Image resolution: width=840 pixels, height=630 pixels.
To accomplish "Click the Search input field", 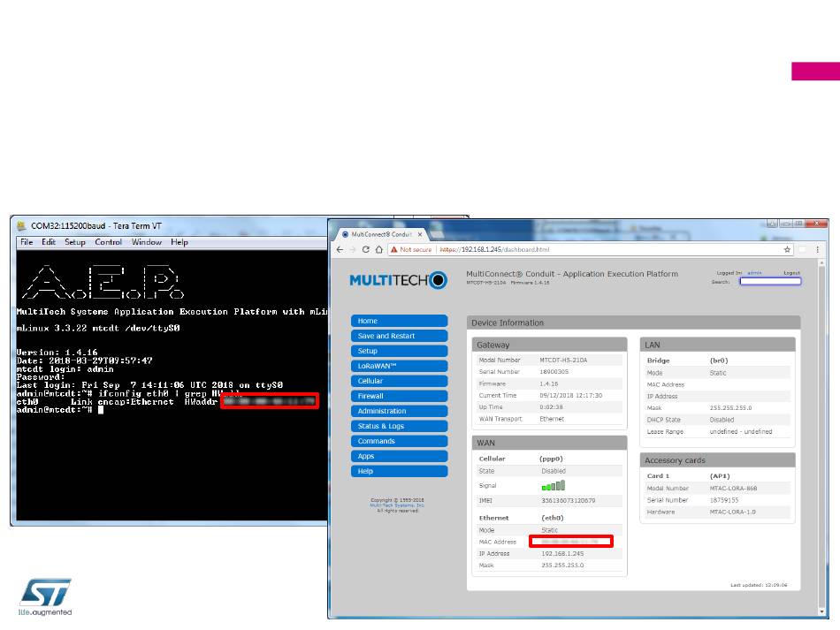I will [x=770, y=282].
